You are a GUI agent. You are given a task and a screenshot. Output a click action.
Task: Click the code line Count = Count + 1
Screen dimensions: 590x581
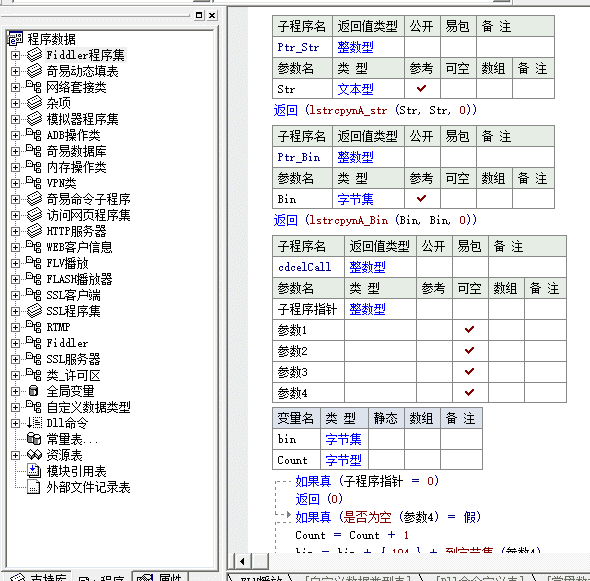point(352,535)
